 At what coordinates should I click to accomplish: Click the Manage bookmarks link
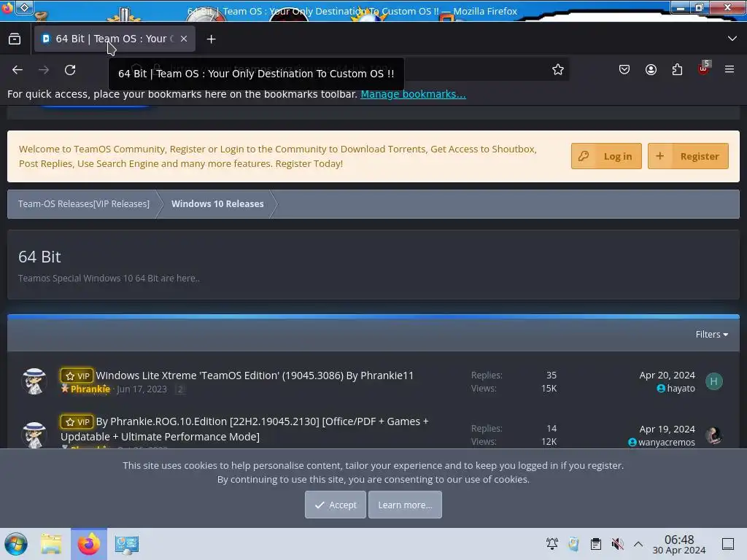coord(413,94)
